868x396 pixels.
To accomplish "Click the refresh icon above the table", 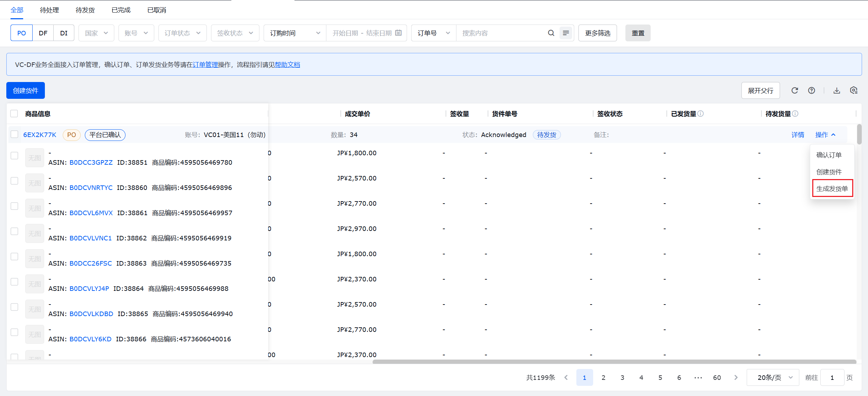I will (794, 90).
